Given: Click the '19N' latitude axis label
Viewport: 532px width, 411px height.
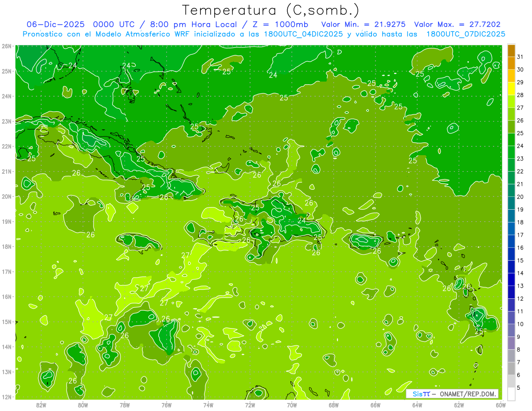Looking at the screenshot, I should click(7, 221).
